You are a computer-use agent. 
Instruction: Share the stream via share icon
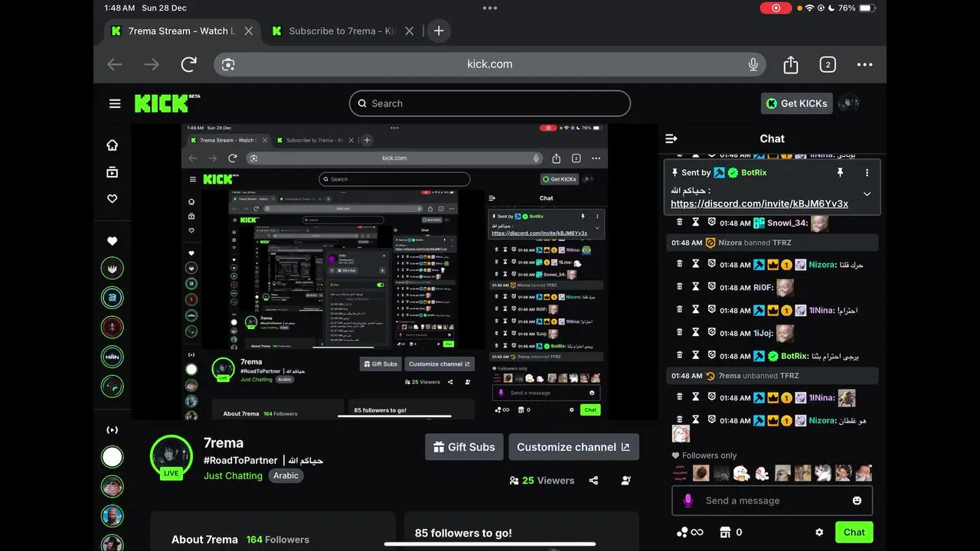tap(593, 481)
